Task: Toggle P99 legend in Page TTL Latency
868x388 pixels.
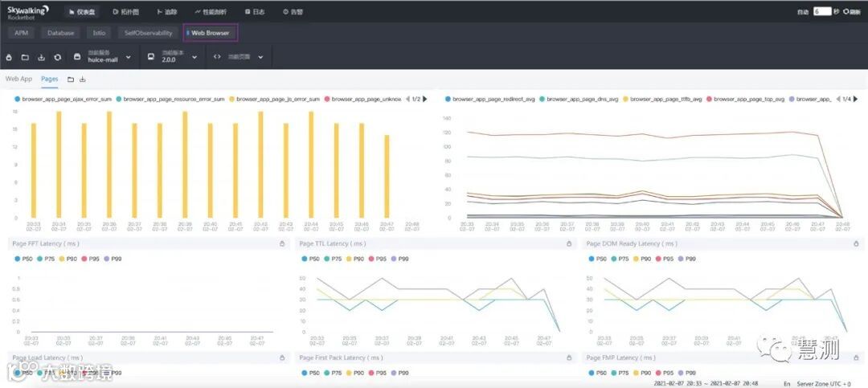Action: tap(399, 259)
